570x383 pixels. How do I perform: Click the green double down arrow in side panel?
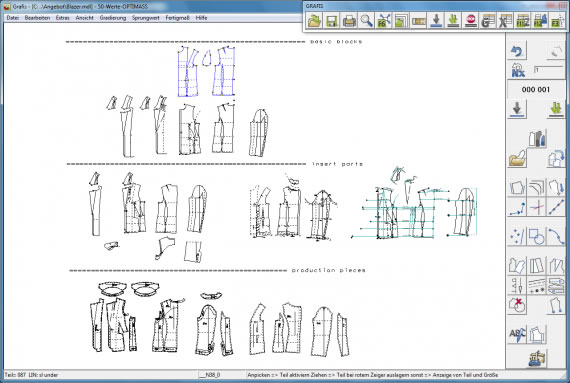[x=556, y=109]
